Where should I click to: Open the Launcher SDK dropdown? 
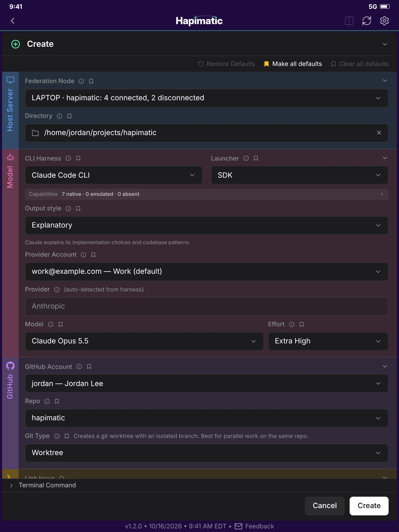[x=300, y=175]
